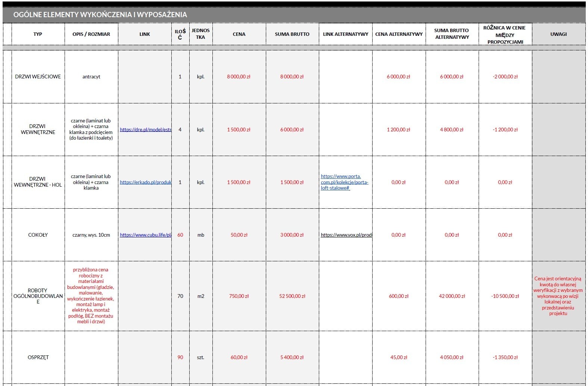The image size is (588, 386).
Task: Select the 52 500,00 zł sum cell
Action: point(292,296)
